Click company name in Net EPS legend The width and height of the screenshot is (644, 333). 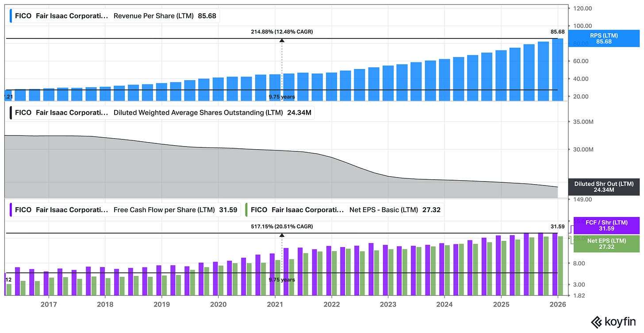point(307,209)
